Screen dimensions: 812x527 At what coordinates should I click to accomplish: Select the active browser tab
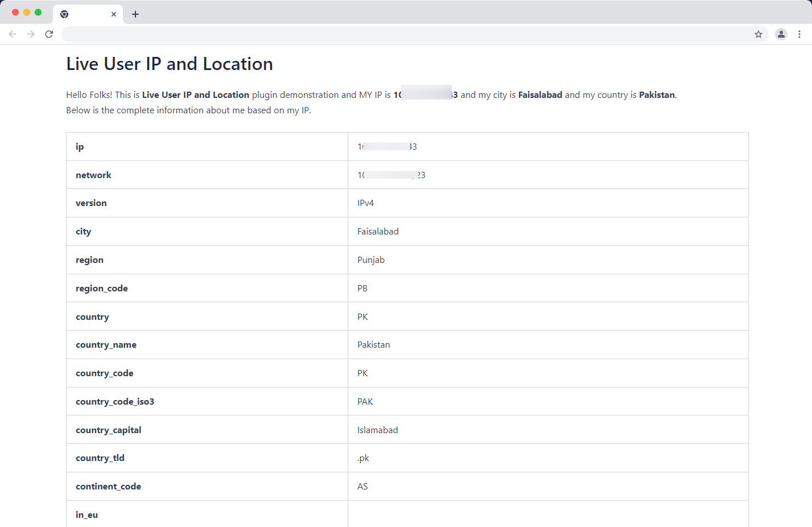coord(88,14)
